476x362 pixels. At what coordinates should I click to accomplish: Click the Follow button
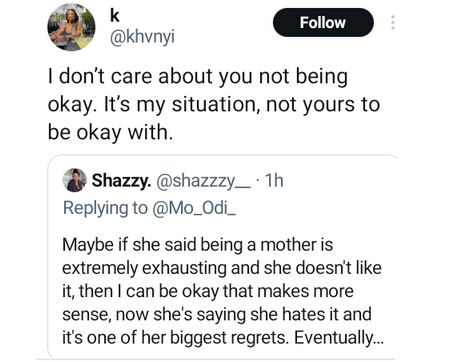click(323, 23)
